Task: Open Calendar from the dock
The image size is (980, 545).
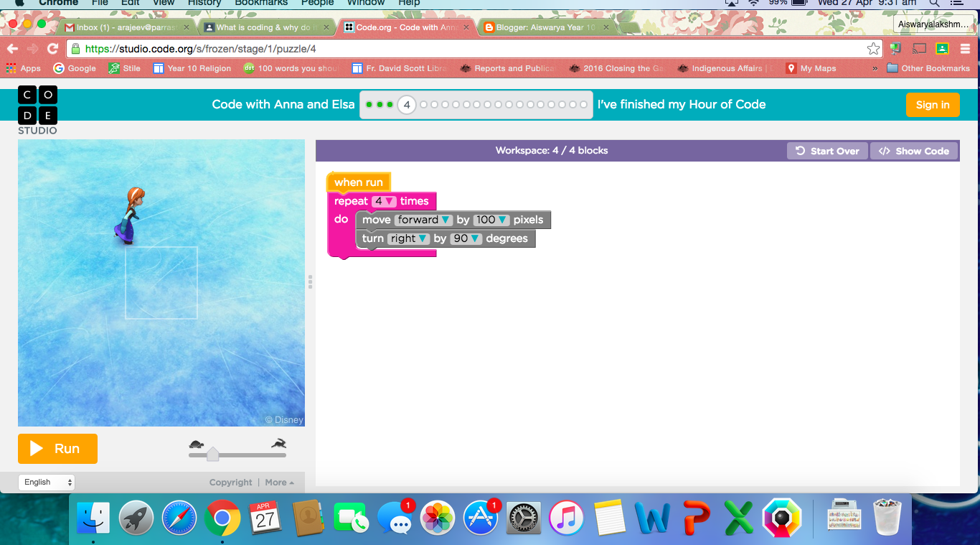Action: click(265, 517)
